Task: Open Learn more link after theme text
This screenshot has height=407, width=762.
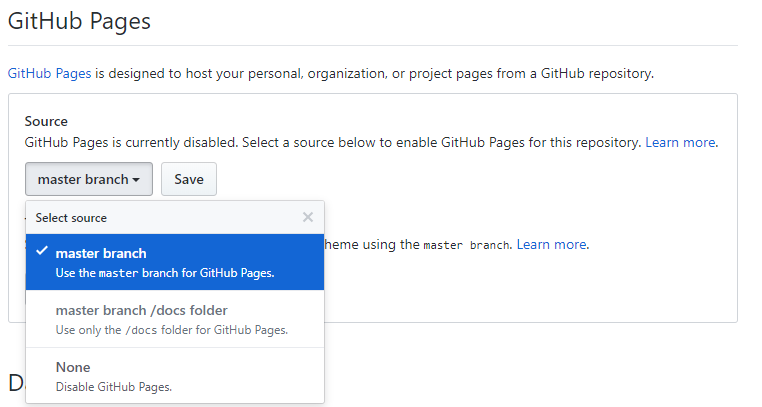Action: click(551, 244)
